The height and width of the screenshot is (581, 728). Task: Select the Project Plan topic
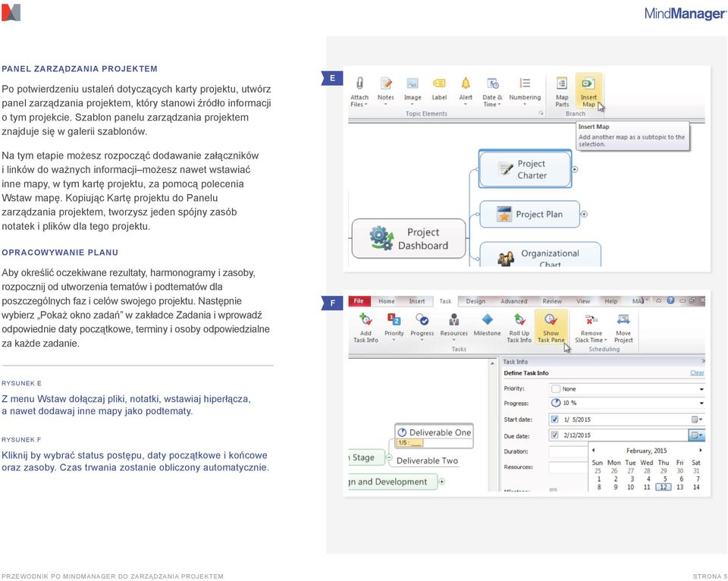coord(530,214)
